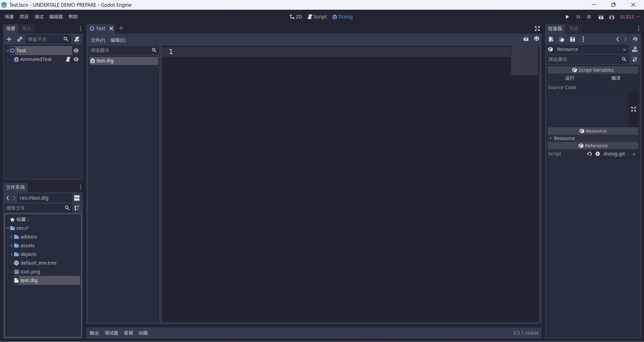Hide the AnimatedText node
Screen dimensions: 644x342
(x=76, y=59)
